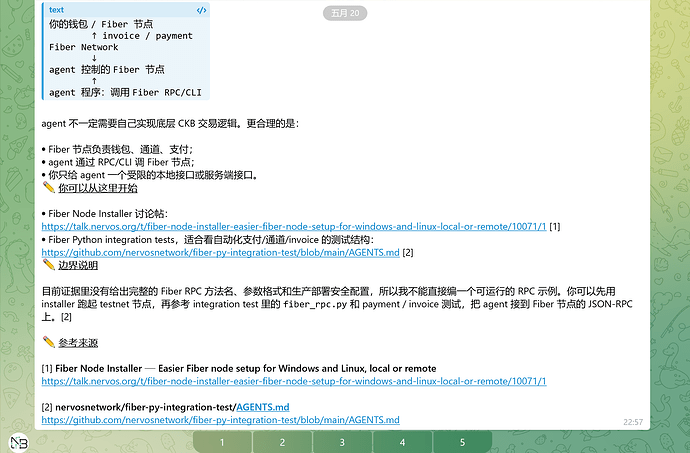Viewport: 690px width, 453px height.
Task: Open the sender avatar logo
Action: coord(18,442)
